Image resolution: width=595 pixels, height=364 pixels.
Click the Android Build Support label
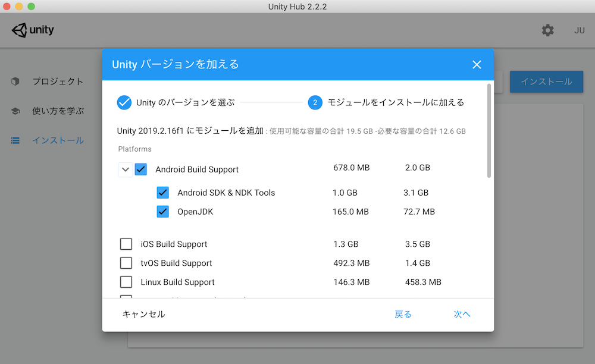(x=197, y=170)
